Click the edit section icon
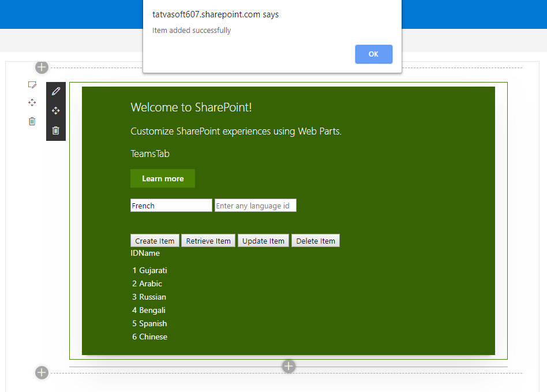Screen dimensions: 547x392 32,84
